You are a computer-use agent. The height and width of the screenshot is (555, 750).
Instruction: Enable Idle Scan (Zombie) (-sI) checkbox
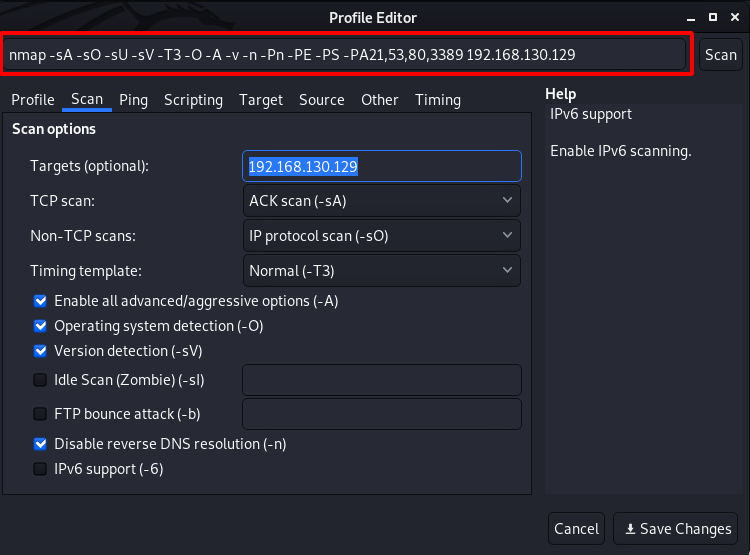(x=40, y=380)
